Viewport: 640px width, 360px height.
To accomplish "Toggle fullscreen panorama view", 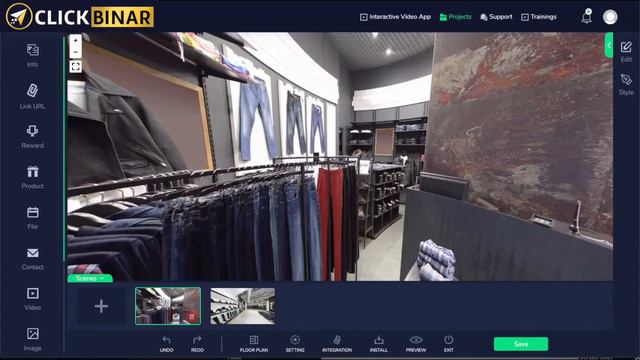I will click(76, 67).
